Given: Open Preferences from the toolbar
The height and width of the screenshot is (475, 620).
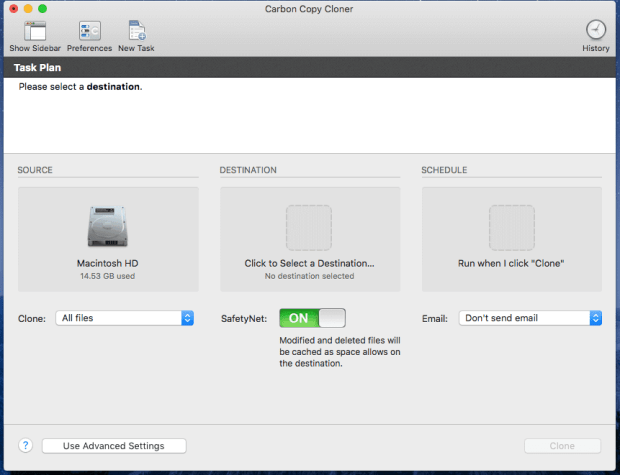Looking at the screenshot, I should [x=89, y=31].
